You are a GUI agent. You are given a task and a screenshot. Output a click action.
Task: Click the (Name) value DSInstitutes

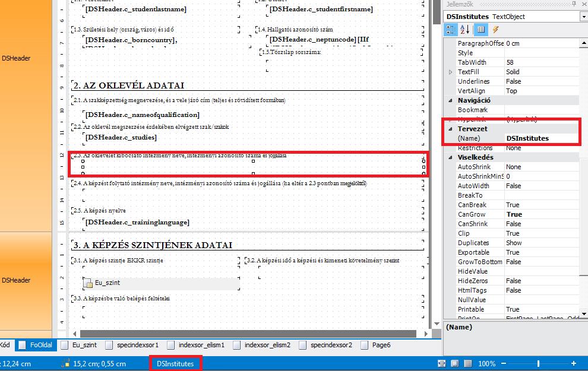(x=542, y=138)
